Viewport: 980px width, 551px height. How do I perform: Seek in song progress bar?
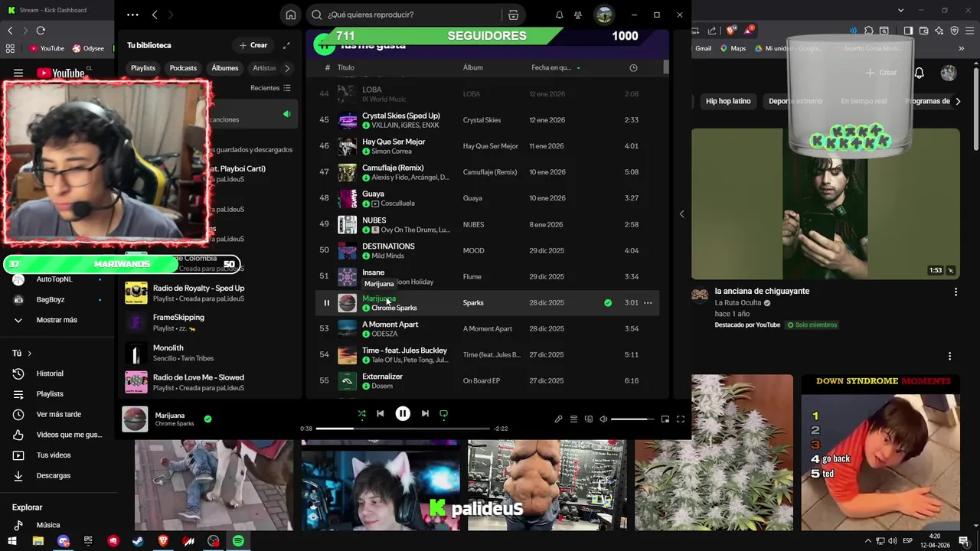403,429
